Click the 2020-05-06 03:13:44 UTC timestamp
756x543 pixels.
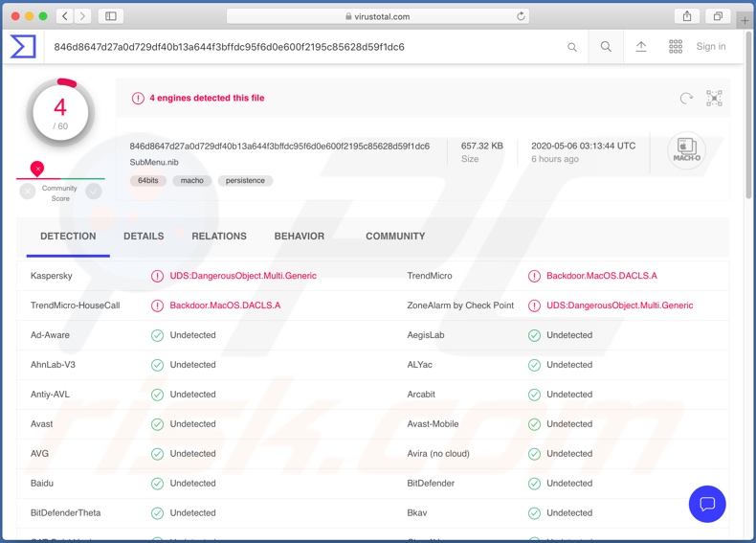[x=584, y=146]
